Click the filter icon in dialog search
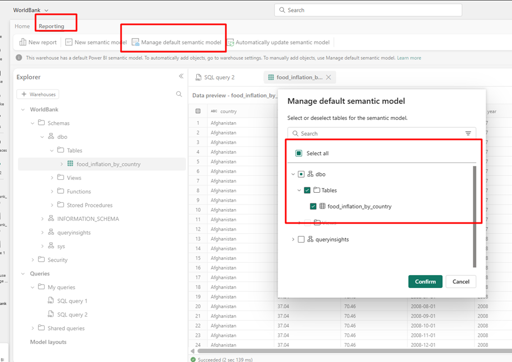Screen dimensions: 512x362 pos(468,133)
